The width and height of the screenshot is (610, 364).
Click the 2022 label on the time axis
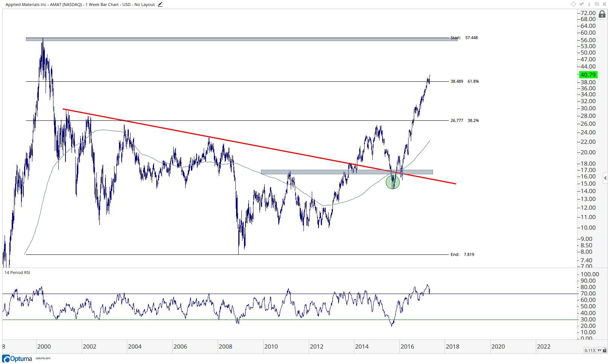click(544, 347)
